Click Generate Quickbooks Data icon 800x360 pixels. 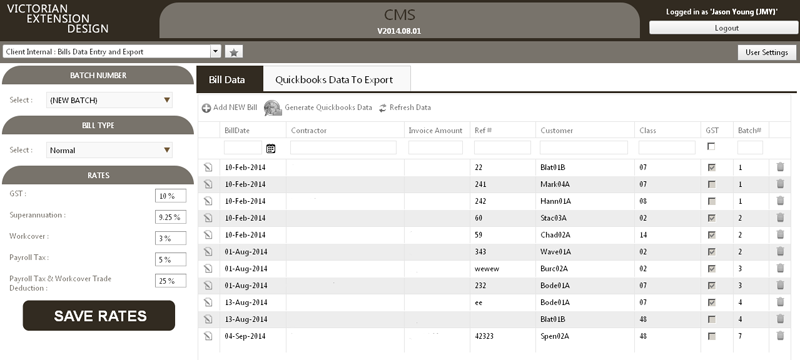point(272,108)
